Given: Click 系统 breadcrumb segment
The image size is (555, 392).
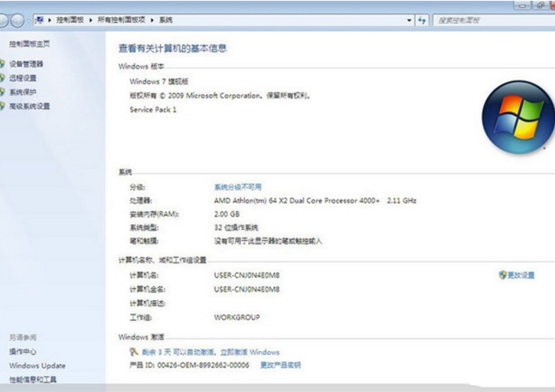Looking at the screenshot, I should [165, 20].
